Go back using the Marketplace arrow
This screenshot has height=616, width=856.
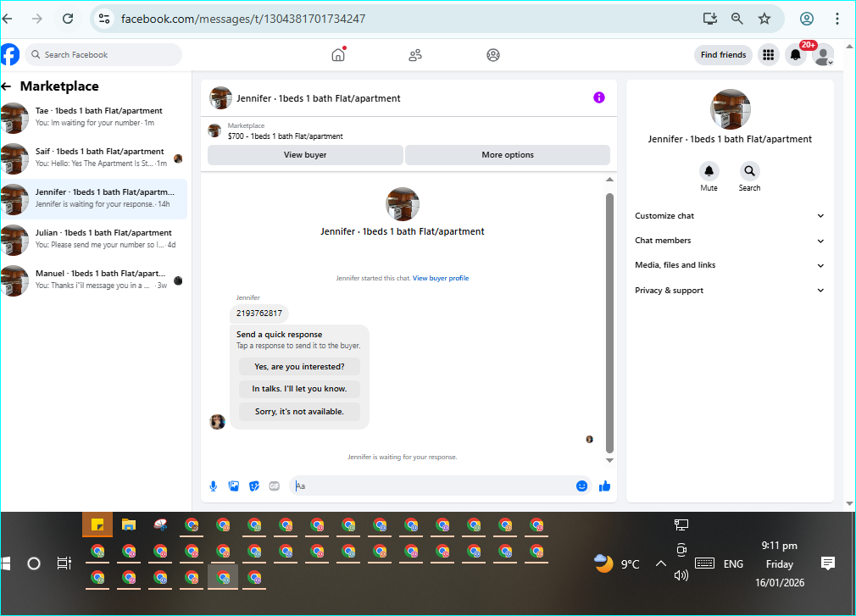coord(7,86)
